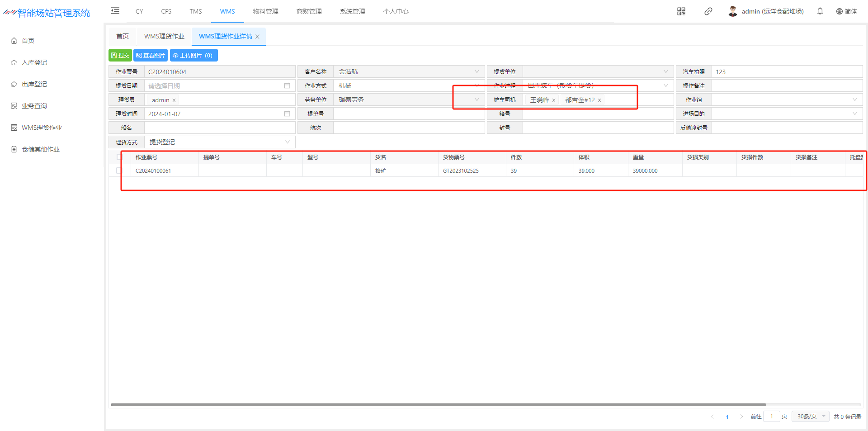Open the 30条/页 page size dropdown
The image size is (868, 431).
(x=811, y=416)
